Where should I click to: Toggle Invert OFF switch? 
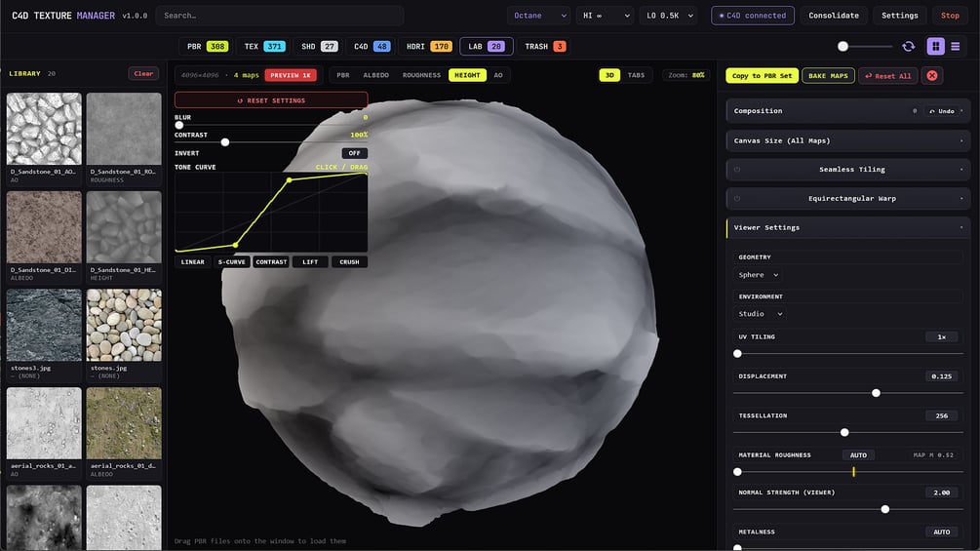point(354,153)
